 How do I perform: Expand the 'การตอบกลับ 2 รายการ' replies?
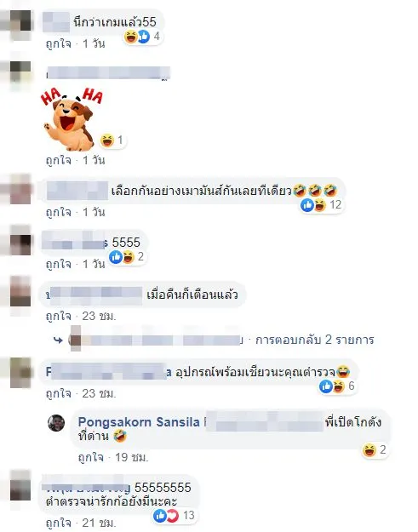[x=314, y=340]
